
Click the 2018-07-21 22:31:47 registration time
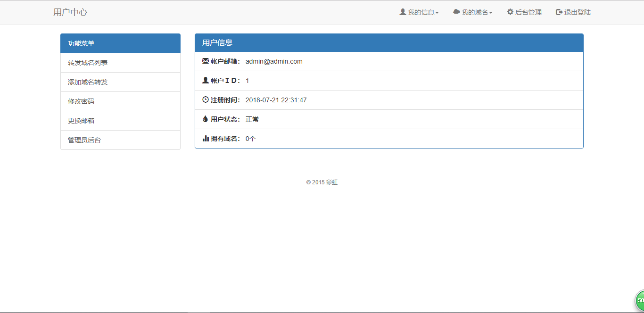tap(276, 100)
